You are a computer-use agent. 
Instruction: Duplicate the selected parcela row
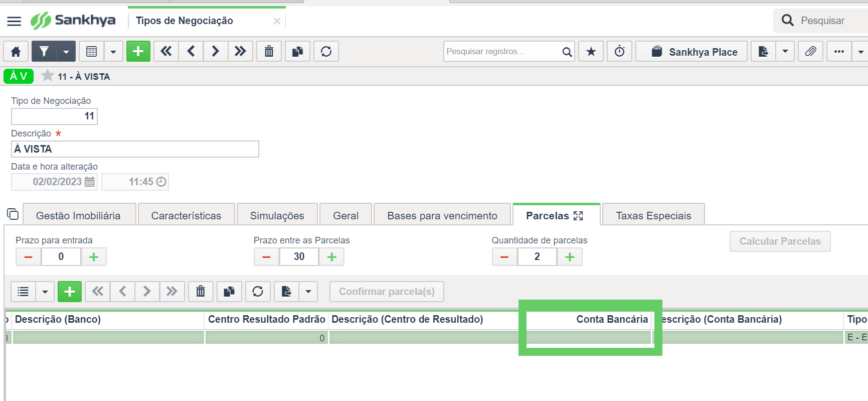click(x=229, y=292)
